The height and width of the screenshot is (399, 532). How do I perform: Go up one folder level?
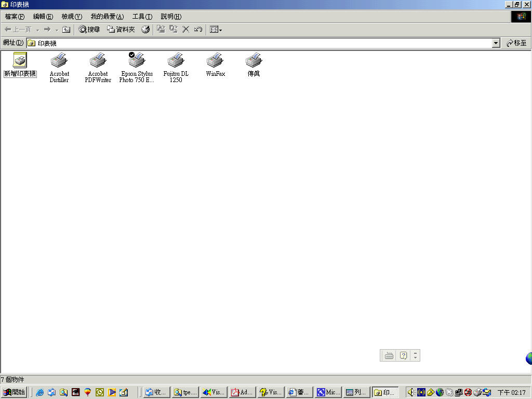pos(66,30)
